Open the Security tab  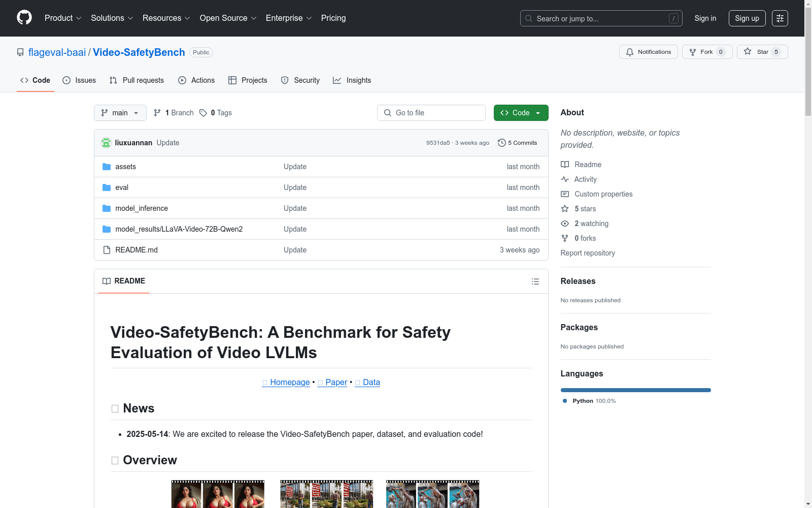point(300,80)
